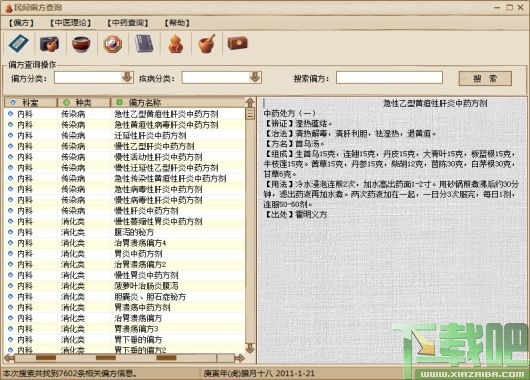Image resolution: width=530 pixels, height=380 pixels.
Task: Sort list by 科室 column header
Action: coord(30,102)
